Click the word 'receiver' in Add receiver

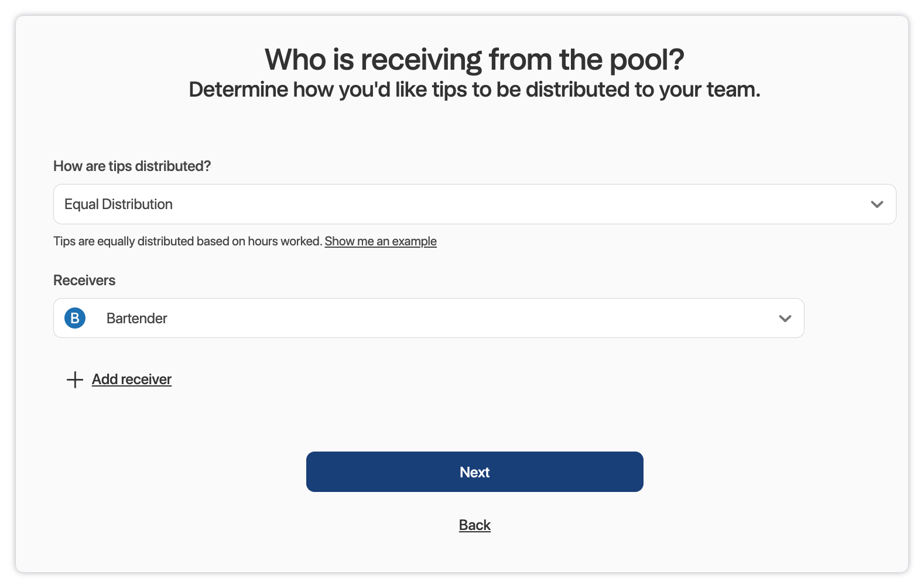point(146,380)
